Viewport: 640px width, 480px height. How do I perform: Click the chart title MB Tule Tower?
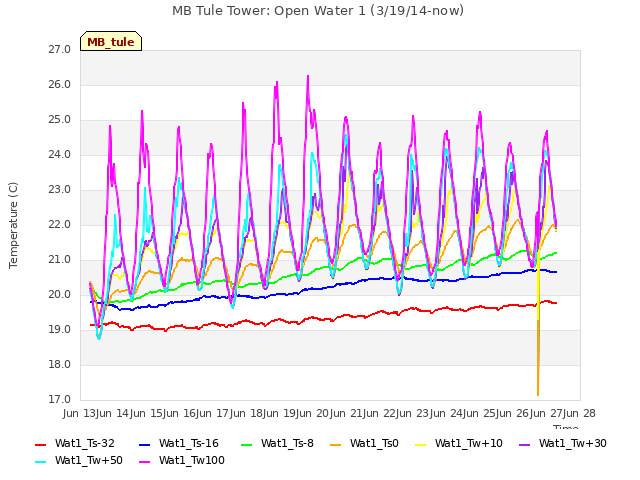pos(318,11)
